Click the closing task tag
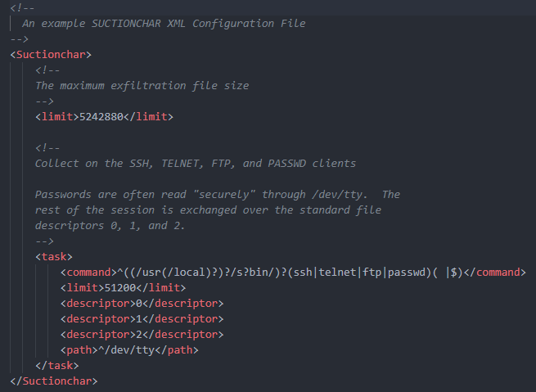This screenshot has height=392, width=536. coord(57,365)
